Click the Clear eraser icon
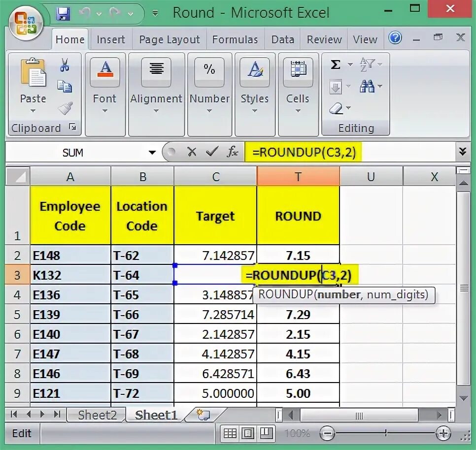The image size is (476, 450). coord(336,108)
